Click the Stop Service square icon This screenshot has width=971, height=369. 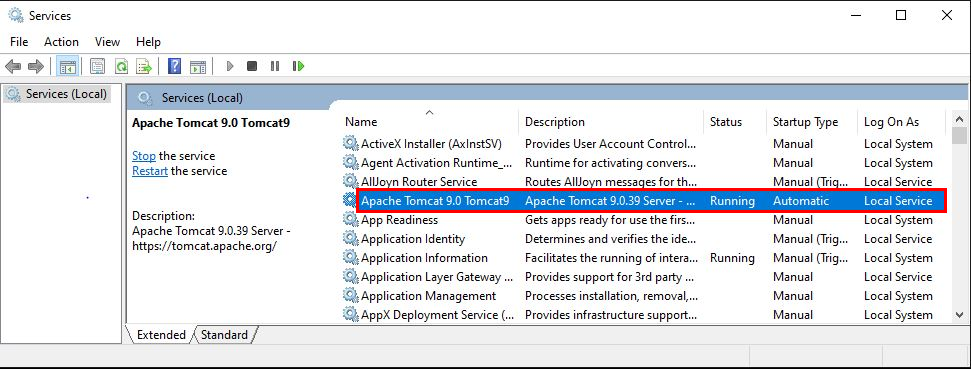[251, 66]
